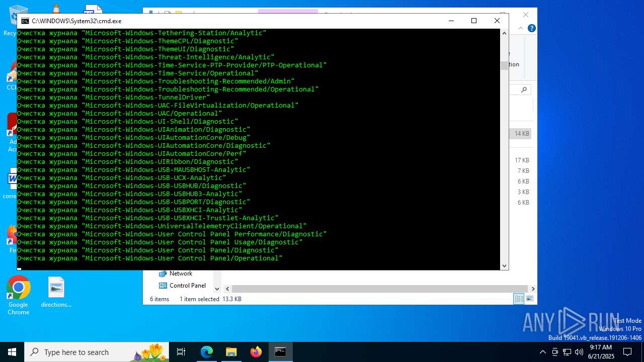Viewport: 644px width, 362px height.
Task: Click the taskbar search box
Action: coord(98,352)
